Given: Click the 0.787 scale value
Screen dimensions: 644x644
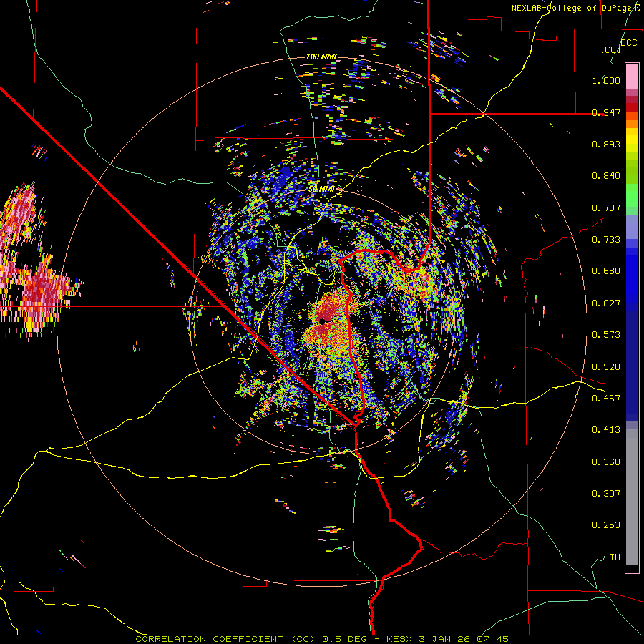Looking at the screenshot, I should pos(606,208).
